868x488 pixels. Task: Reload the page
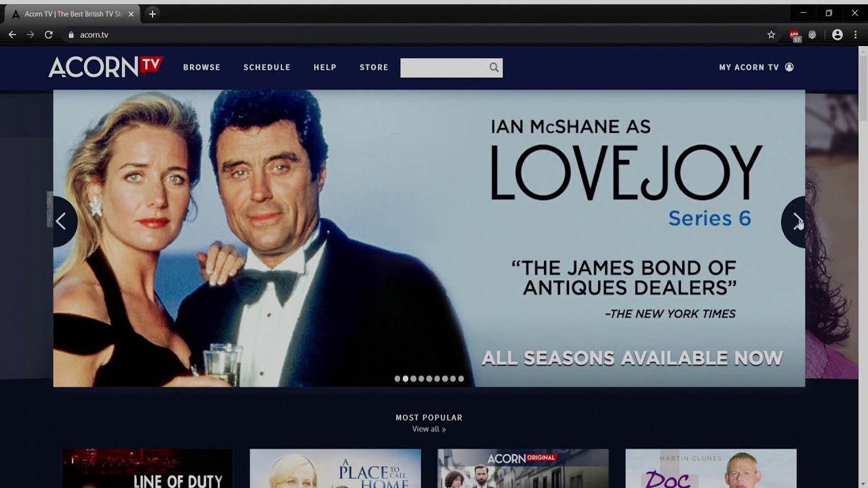(x=49, y=35)
